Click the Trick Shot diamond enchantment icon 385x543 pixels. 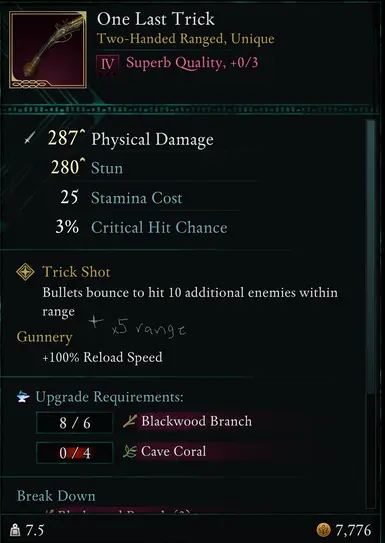click(25, 272)
